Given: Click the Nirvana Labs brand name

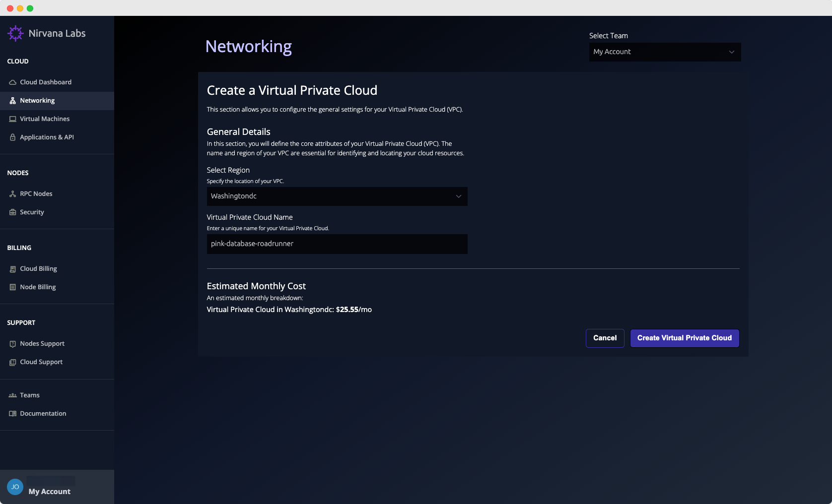Looking at the screenshot, I should 57,33.
